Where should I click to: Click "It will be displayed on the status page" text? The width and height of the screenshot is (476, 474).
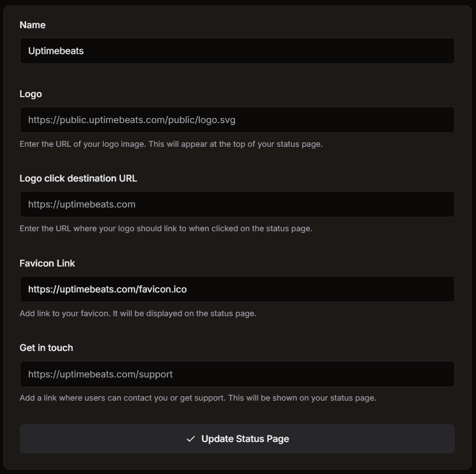tap(183, 313)
